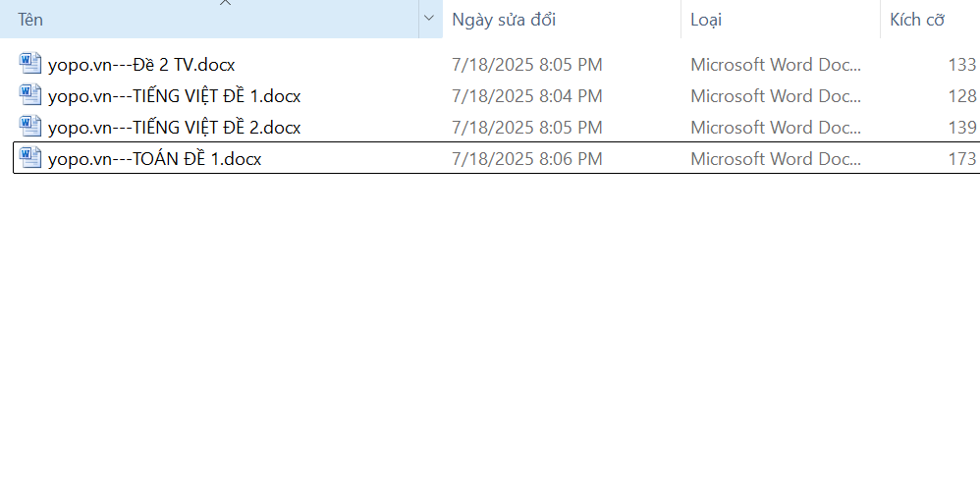Click empty area below the file list
This screenshot has height=493, width=980.
click(491, 344)
